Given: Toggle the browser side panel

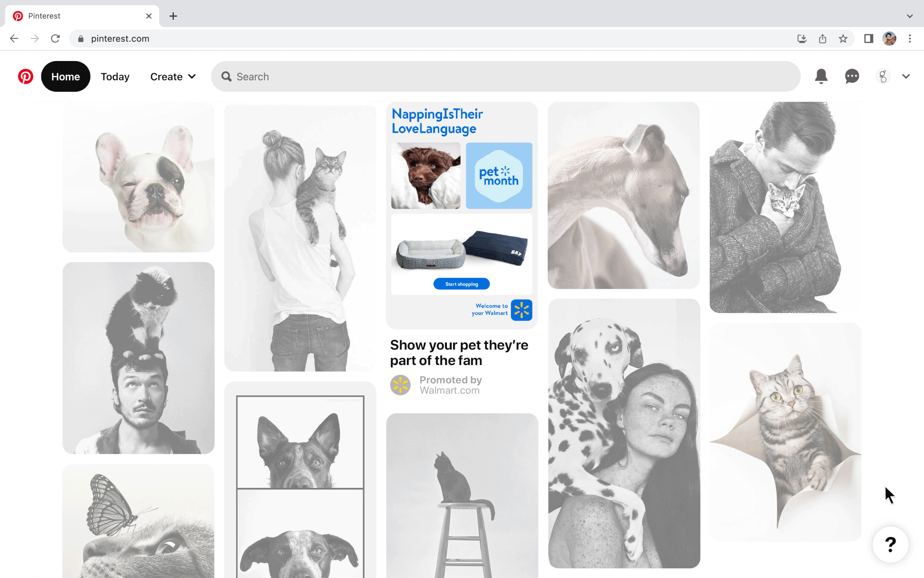Looking at the screenshot, I should pos(869,38).
